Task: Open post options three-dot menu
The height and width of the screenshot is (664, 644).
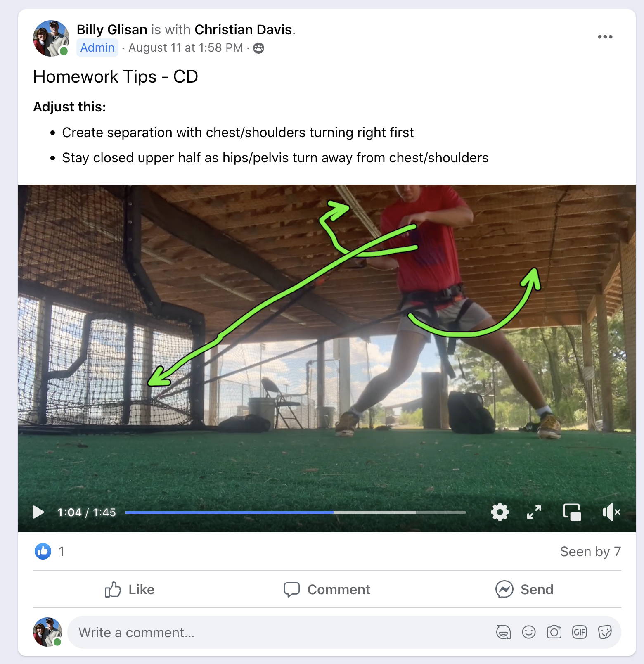Action: 605,37
